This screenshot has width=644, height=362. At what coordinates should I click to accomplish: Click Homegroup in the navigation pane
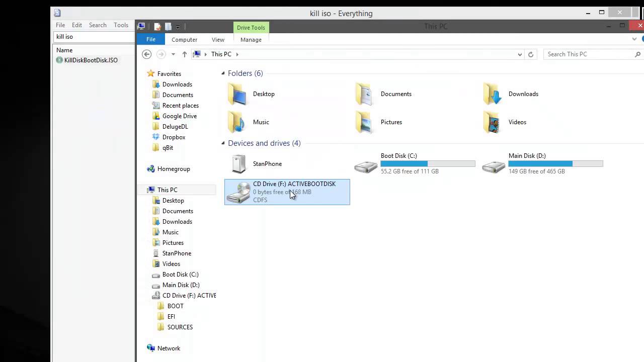(x=174, y=169)
